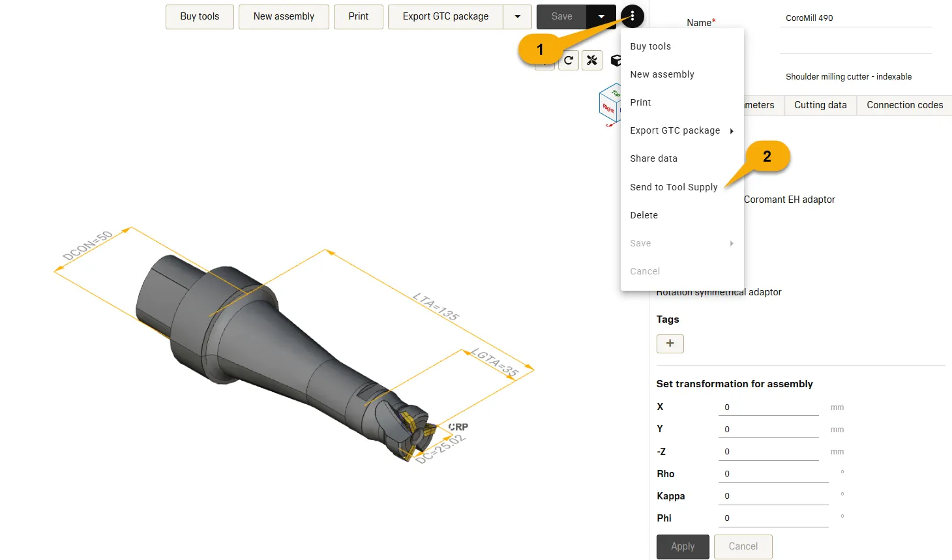Click the 3D box view icon
The width and height of the screenshot is (952, 560).
click(615, 61)
